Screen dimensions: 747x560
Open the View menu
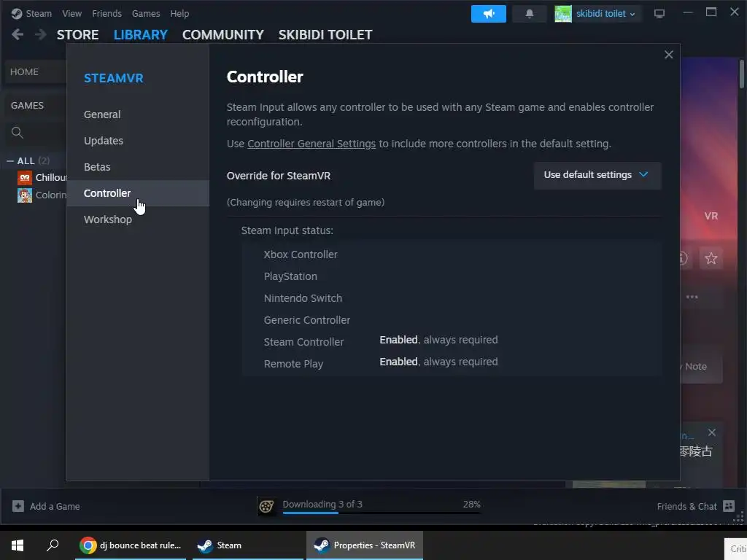71,13
